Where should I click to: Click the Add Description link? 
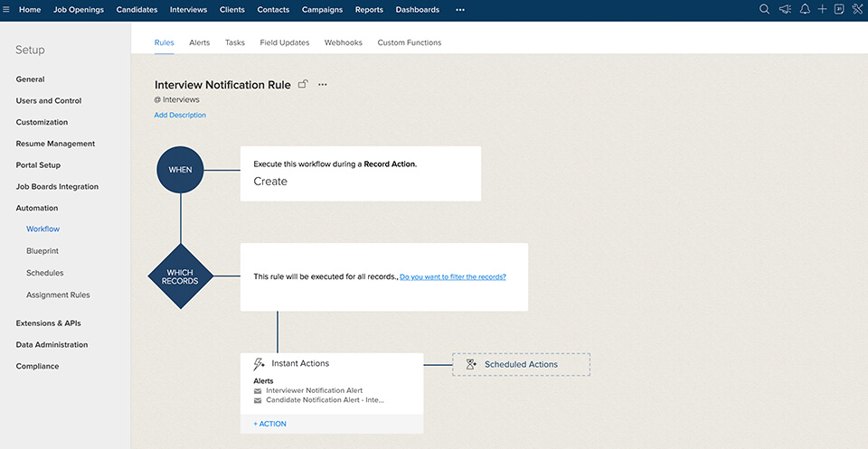pos(180,115)
